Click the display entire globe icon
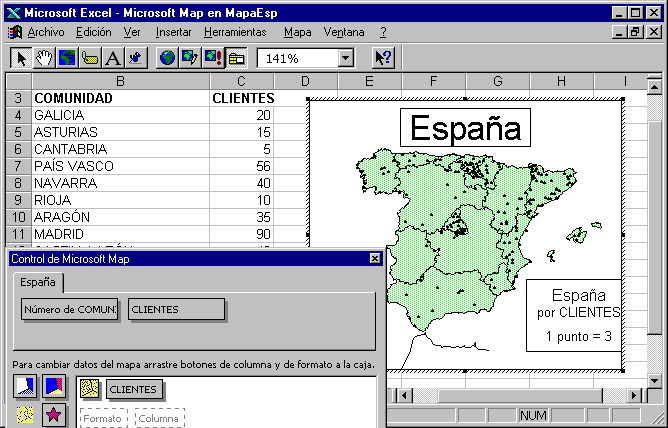Image resolution: width=668 pixels, height=428 pixels. point(167,58)
